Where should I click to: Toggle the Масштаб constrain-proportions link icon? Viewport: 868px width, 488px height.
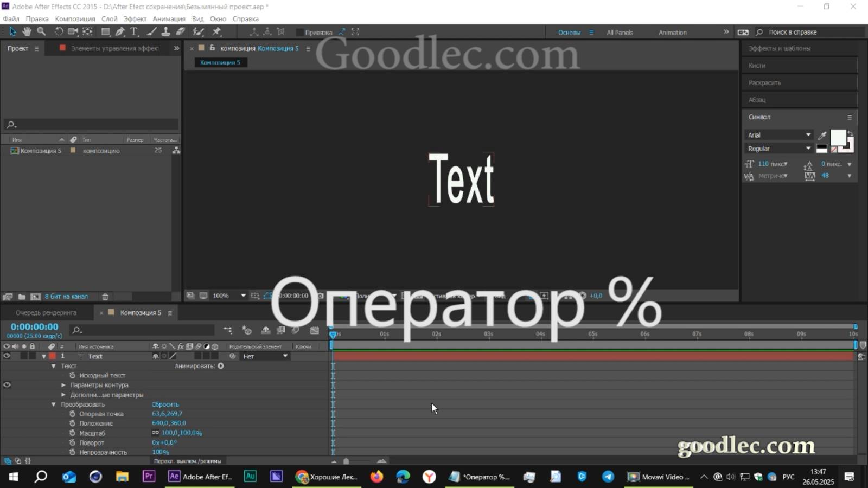click(x=155, y=433)
